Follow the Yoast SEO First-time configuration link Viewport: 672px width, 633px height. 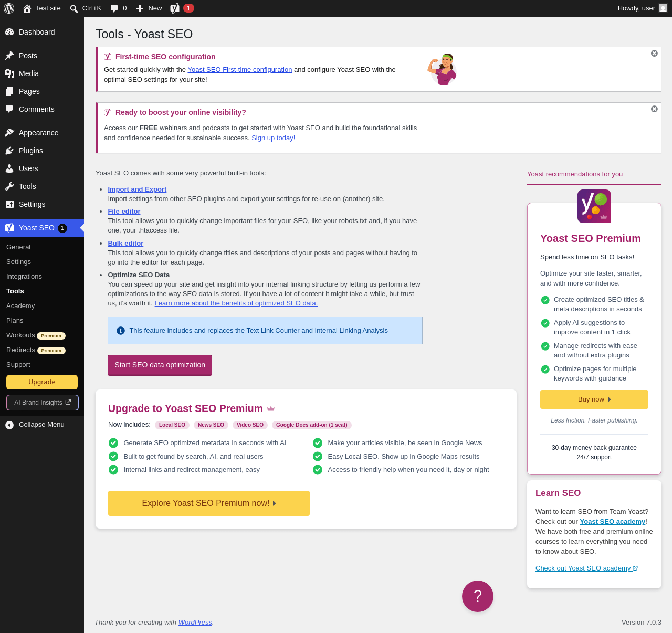coord(240,70)
